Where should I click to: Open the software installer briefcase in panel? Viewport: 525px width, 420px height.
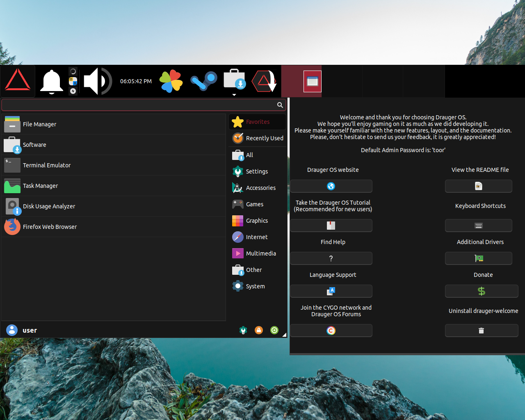click(234, 79)
